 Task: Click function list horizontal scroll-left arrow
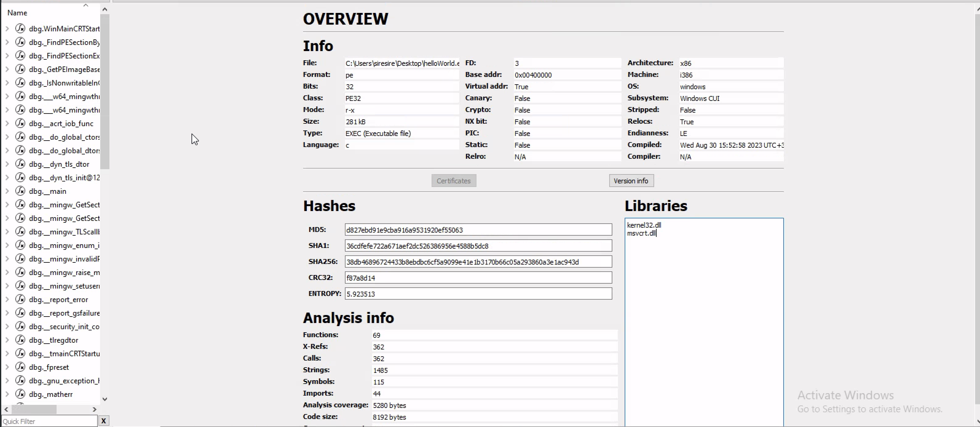6,409
